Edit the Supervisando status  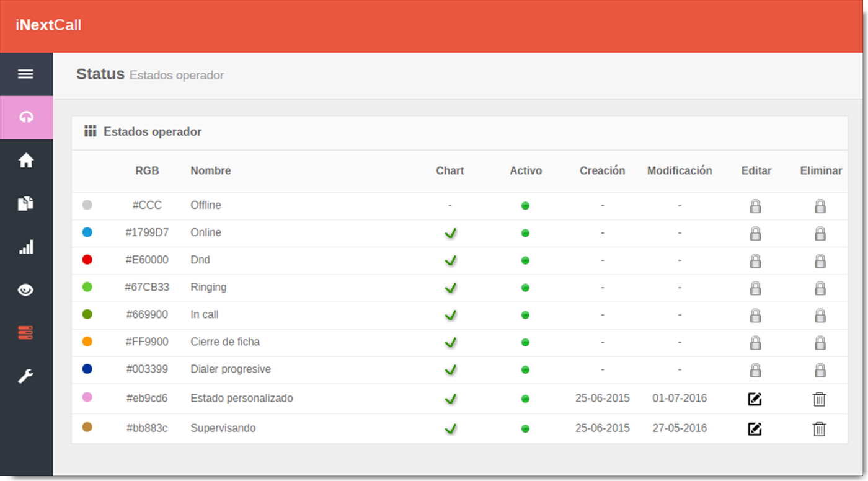tap(755, 429)
